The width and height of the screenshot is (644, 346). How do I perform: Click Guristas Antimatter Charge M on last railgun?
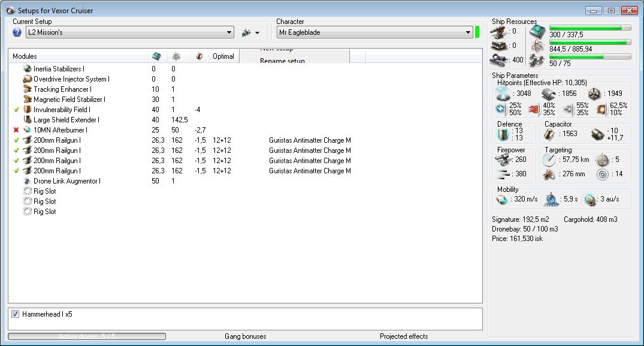point(310,170)
